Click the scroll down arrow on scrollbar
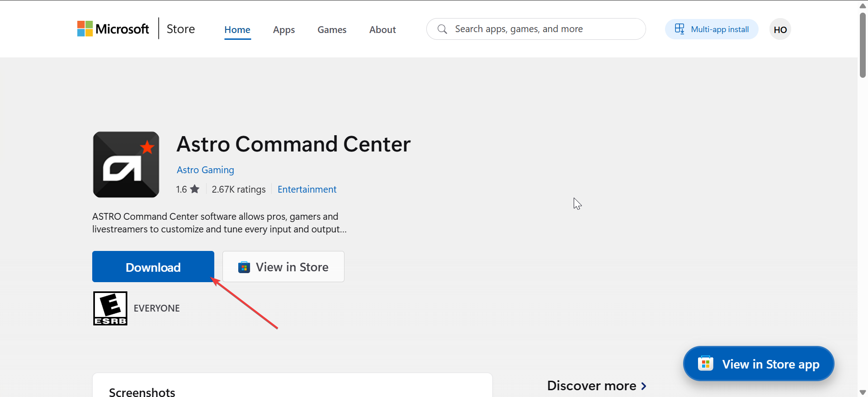 coord(863,392)
